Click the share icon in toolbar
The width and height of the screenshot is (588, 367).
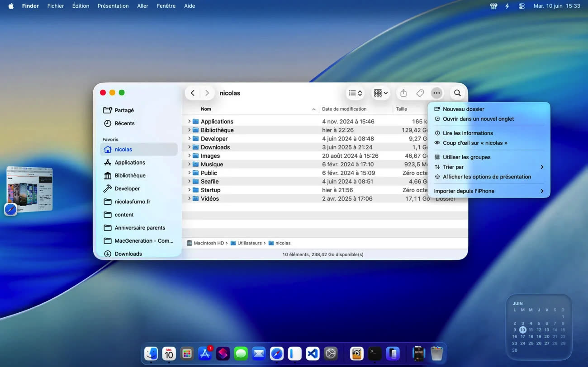(403, 93)
